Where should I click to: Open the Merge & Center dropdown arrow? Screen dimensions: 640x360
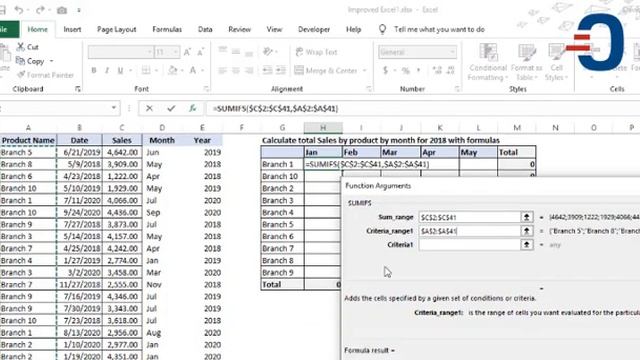(364, 71)
